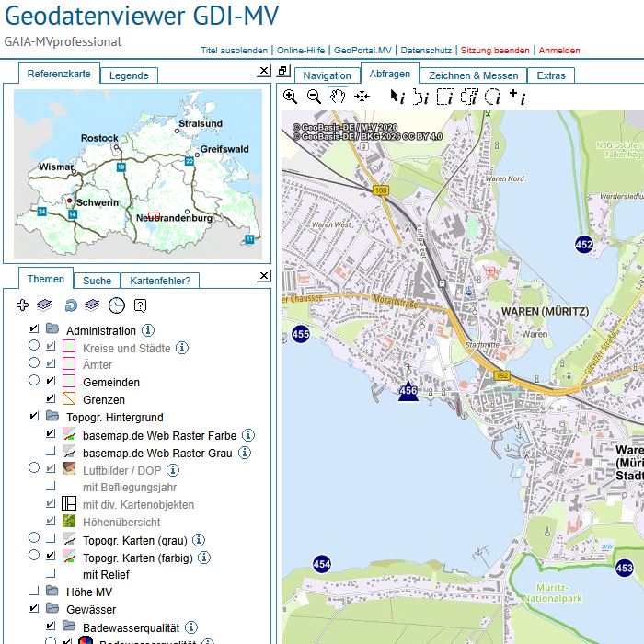Open info for basemap.de Web Raster Farbe
The height and width of the screenshot is (644, 644).
coord(248,434)
